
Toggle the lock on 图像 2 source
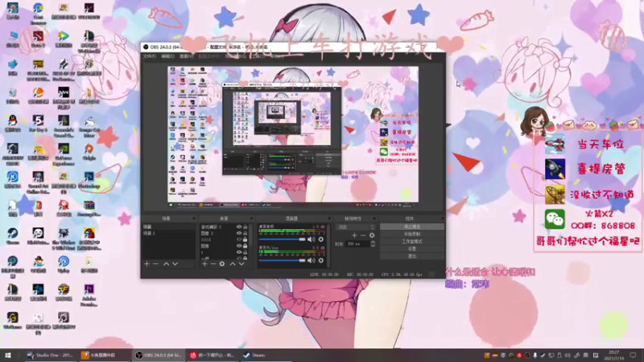(246, 233)
